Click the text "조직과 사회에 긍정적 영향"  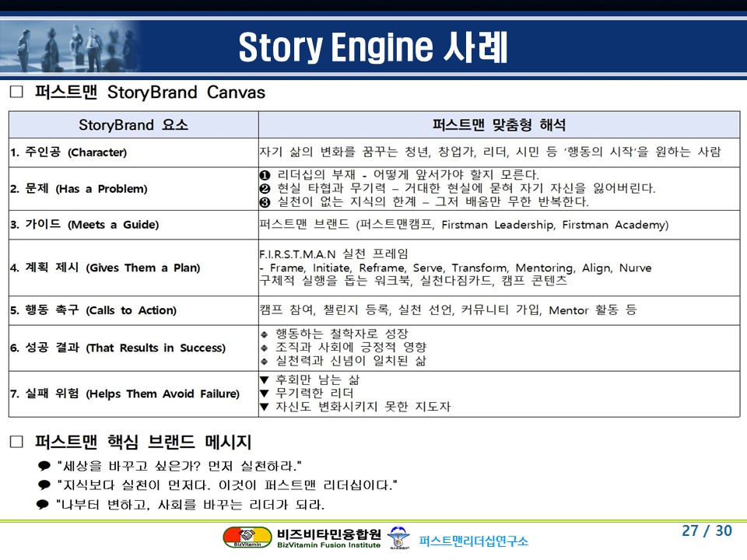(351, 347)
